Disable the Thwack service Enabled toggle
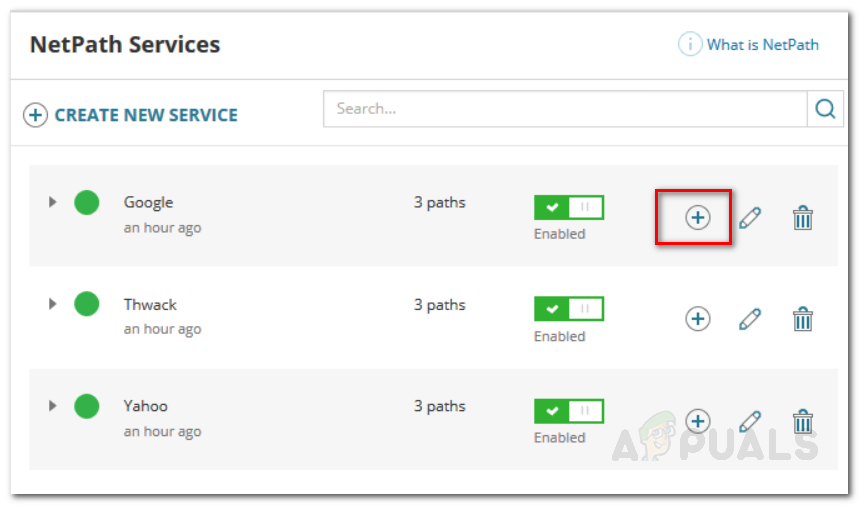 pos(569,309)
